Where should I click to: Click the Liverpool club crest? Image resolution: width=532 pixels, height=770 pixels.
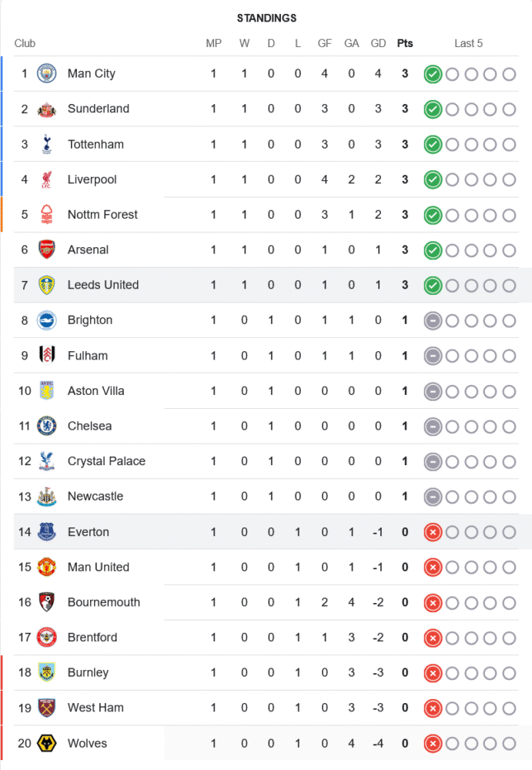tap(47, 179)
